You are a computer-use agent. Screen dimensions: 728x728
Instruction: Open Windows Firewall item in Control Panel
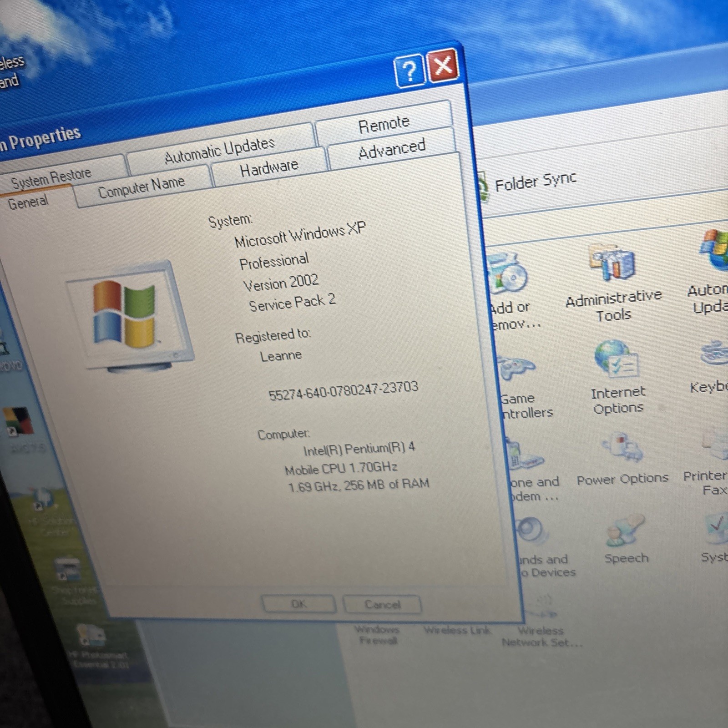377,635
